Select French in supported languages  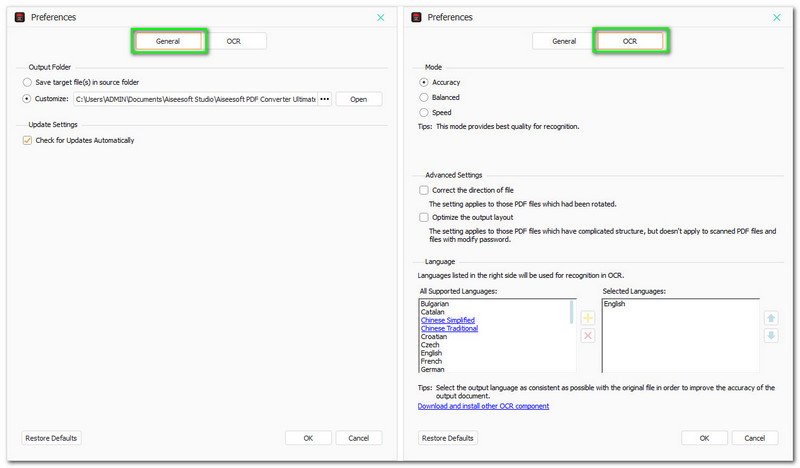(432, 361)
